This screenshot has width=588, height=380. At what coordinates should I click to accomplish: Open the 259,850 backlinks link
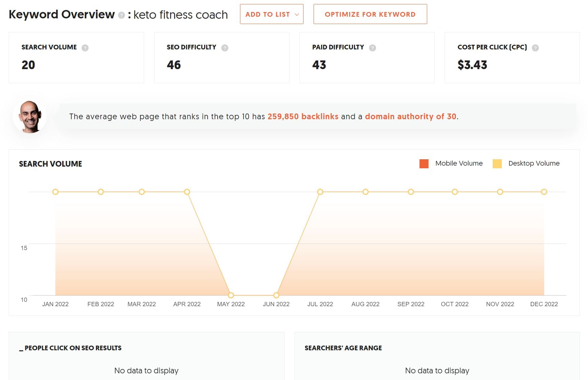click(303, 117)
